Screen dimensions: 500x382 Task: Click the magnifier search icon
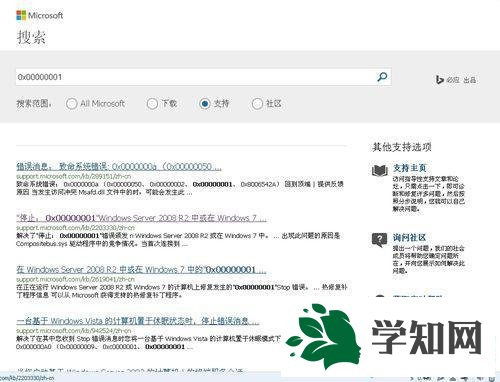pyautogui.click(x=382, y=77)
